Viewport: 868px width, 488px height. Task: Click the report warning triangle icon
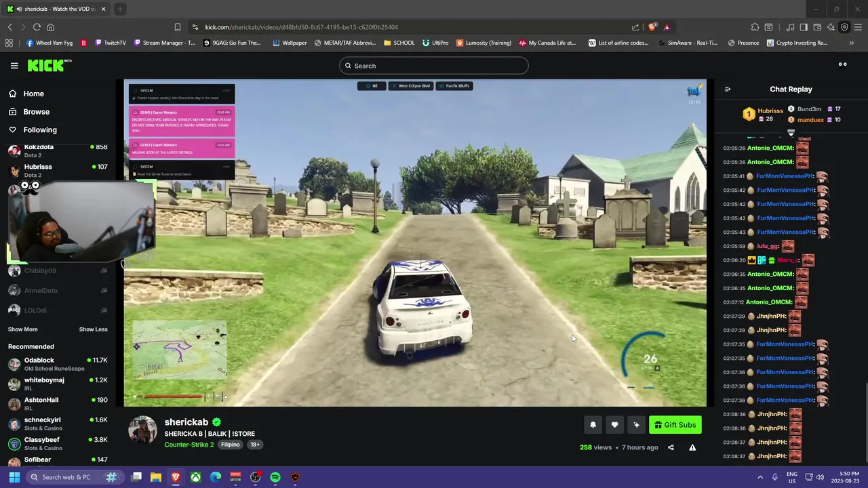[692, 447]
